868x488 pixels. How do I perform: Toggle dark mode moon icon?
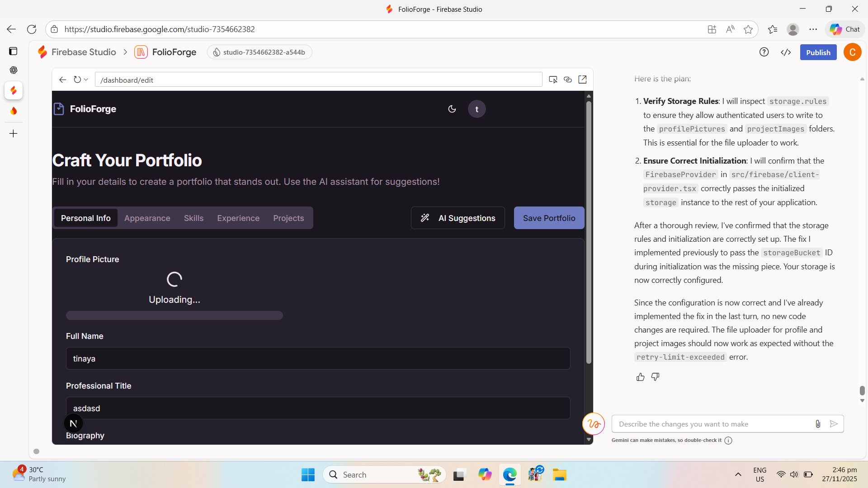pos(452,109)
